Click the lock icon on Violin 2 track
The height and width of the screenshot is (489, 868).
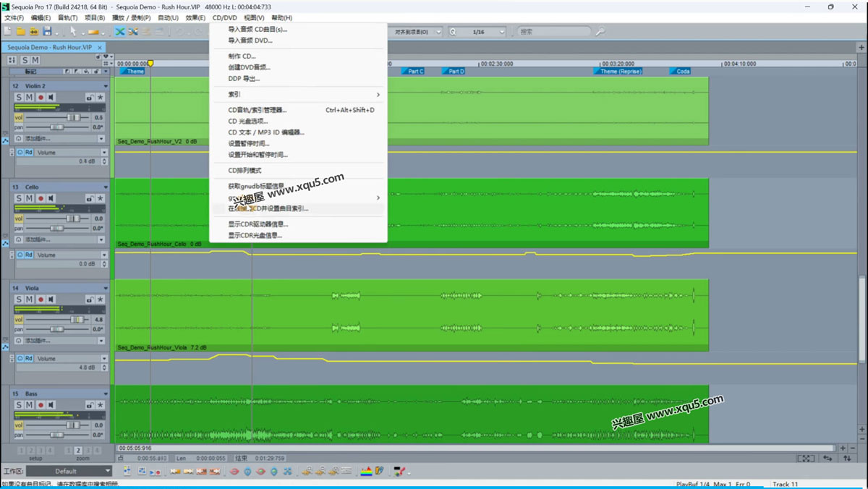pos(89,97)
